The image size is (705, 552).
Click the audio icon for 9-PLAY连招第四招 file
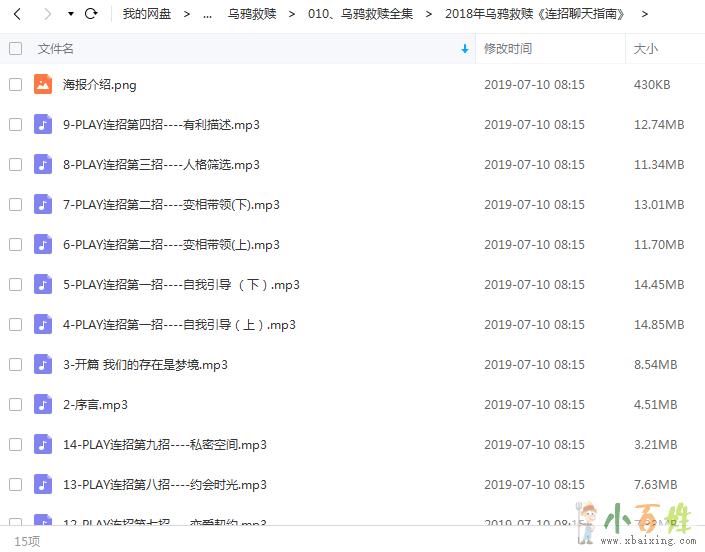click(43, 125)
